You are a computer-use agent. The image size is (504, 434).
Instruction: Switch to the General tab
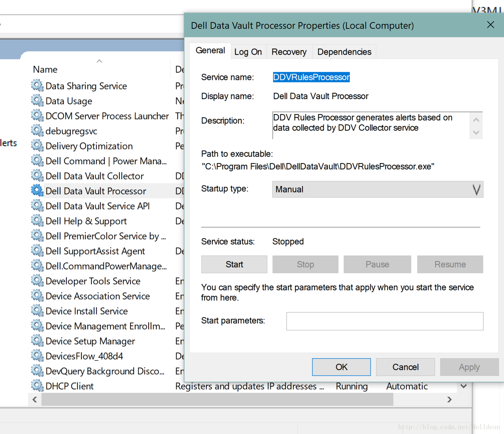[x=210, y=51]
